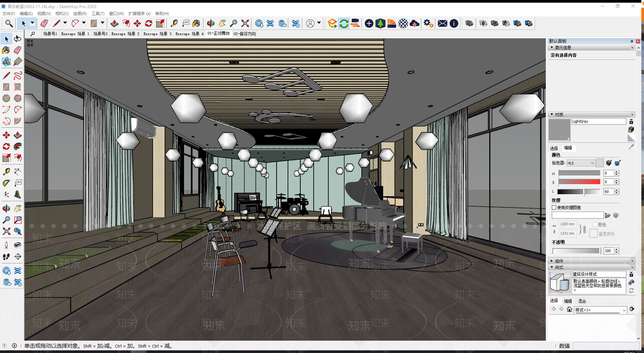Collapse the 样式 styles section
The height and width of the screenshot is (353, 644).
tap(552, 267)
